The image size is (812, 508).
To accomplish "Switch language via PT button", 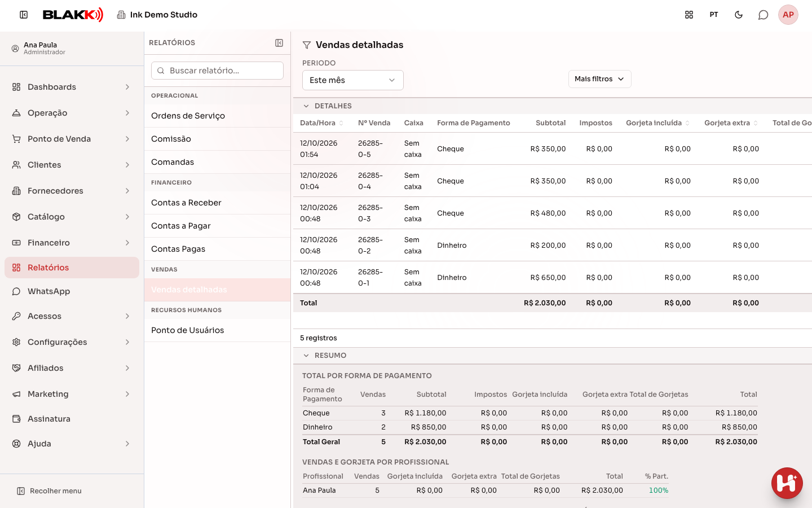I will (x=714, y=15).
